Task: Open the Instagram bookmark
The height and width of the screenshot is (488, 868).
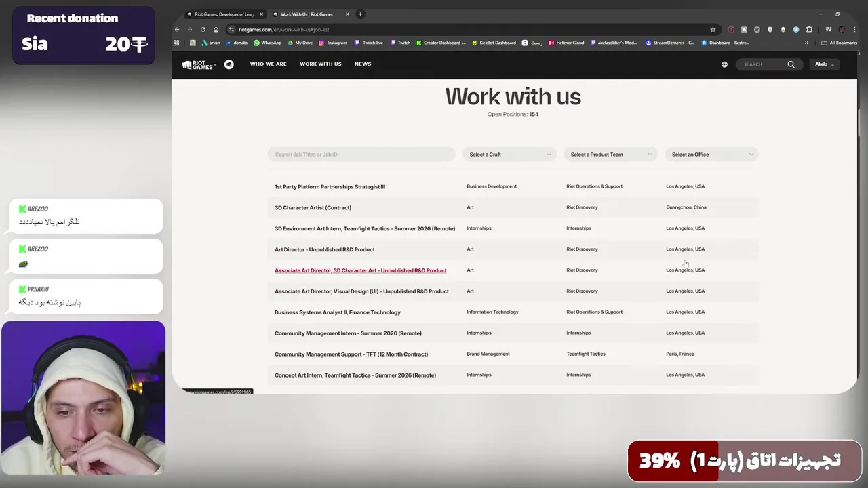Action: (333, 43)
